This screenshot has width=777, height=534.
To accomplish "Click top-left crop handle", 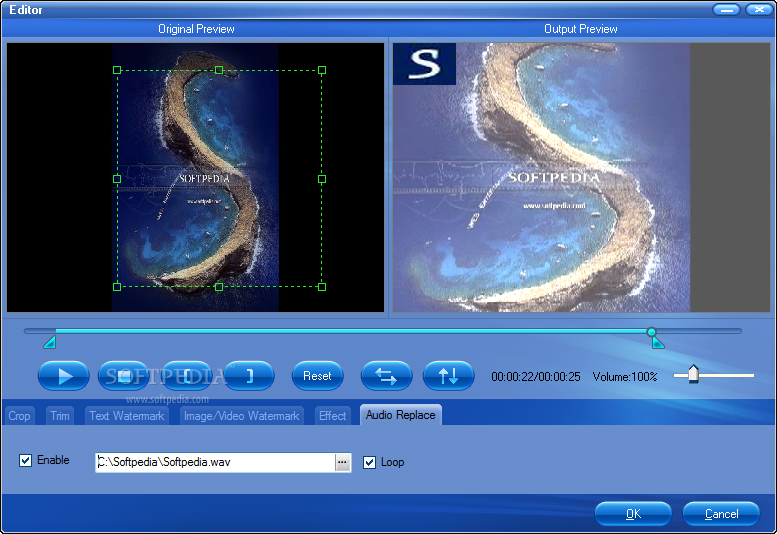I will (117, 70).
